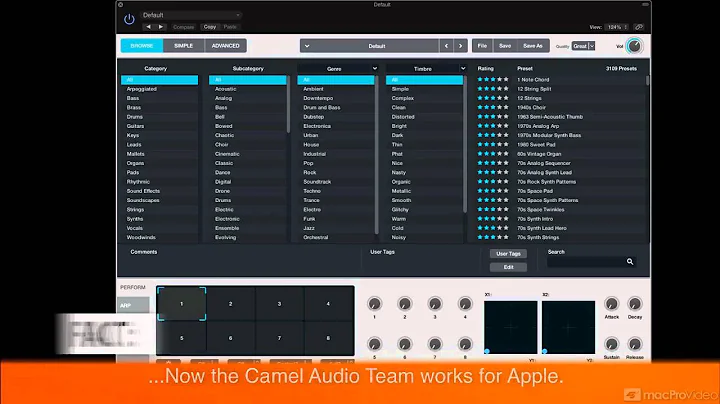Go to next setting with right arrow
This screenshot has width=720, height=404.
click(161, 27)
